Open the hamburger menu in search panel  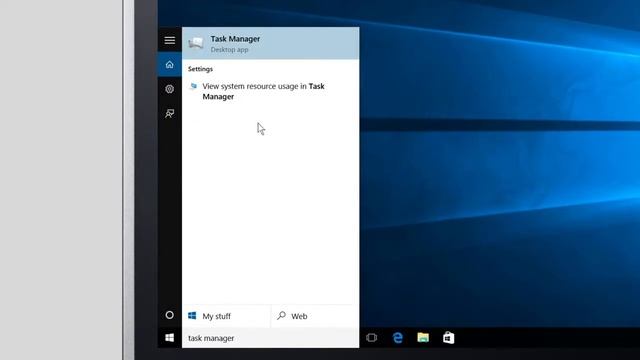point(169,40)
